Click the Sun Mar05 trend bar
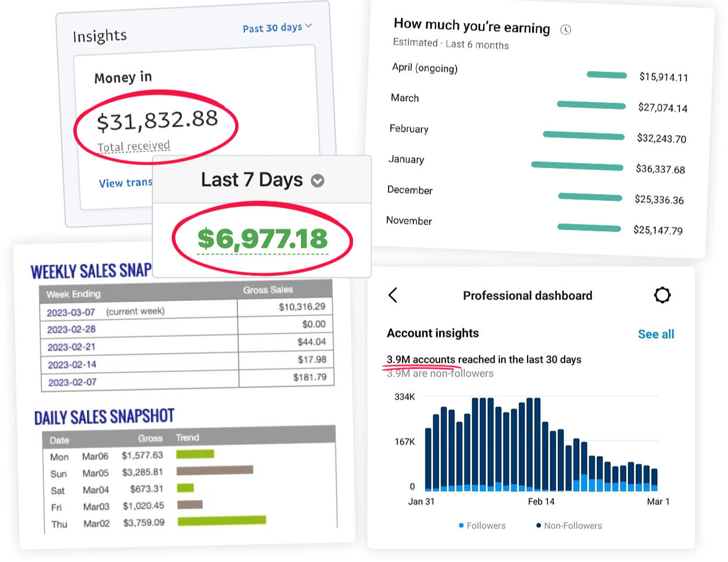The image size is (728, 562). coord(215,470)
